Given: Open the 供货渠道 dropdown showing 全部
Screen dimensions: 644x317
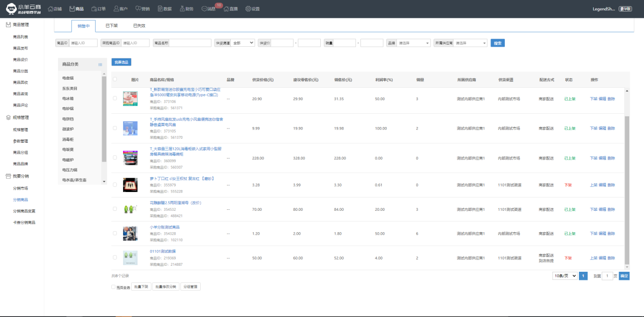Looking at the screenshot, I should tap(242, 43).
